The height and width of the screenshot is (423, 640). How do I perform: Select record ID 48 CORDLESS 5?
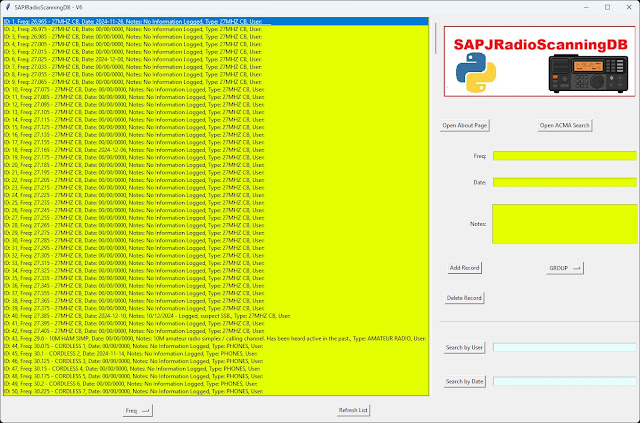[216, 376]
